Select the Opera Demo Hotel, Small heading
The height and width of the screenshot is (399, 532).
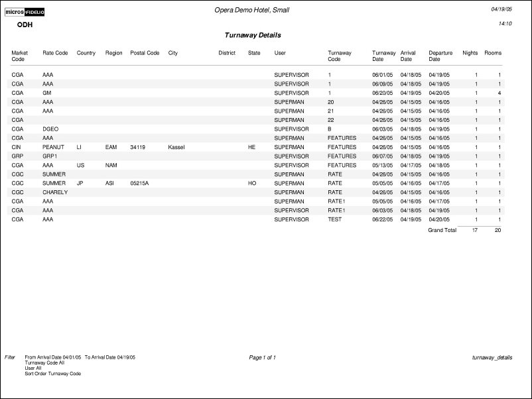click(x=252, y=10)
